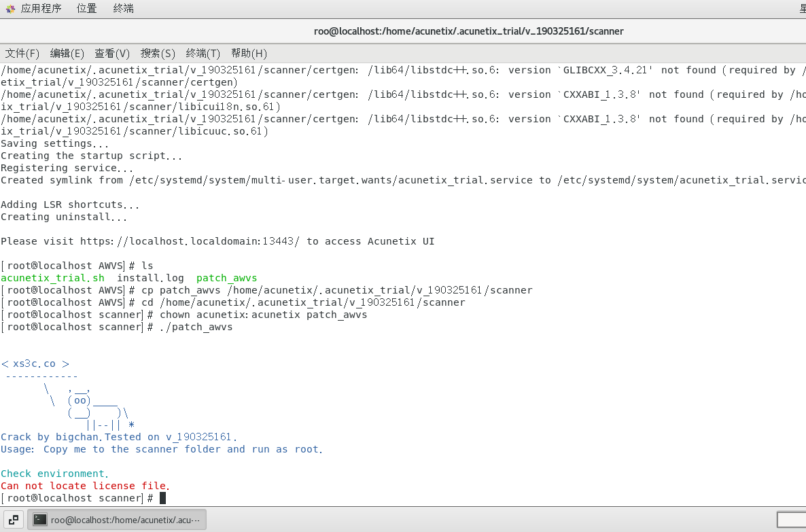Click the install.log file name
Image resolution: width=806 pixels, height=532 pixels.
coord(151,278)
